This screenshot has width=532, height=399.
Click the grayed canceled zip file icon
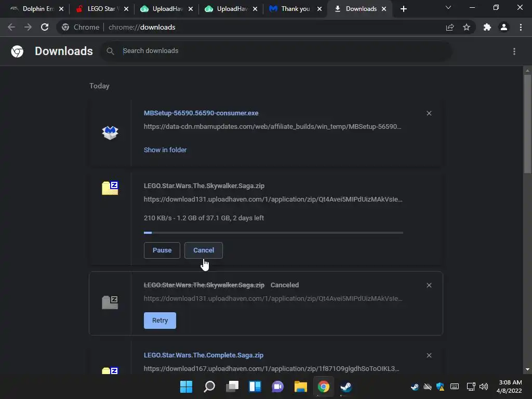pos(110,302)
